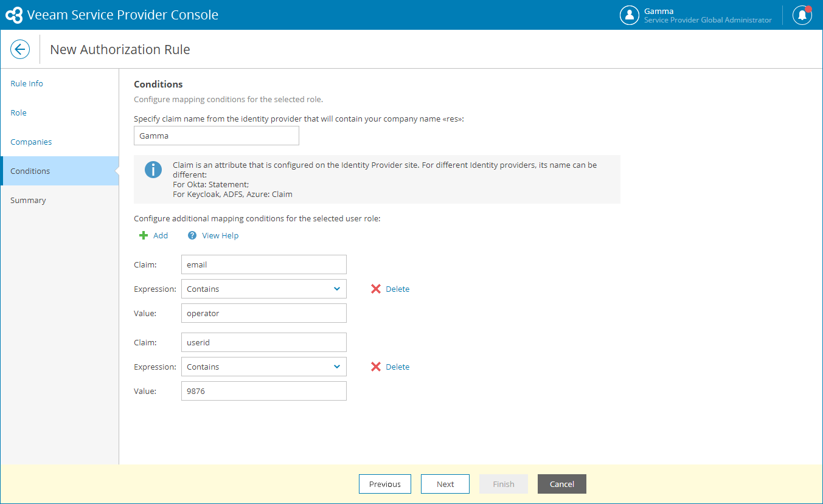Focus the Value field containing operator
The image size is (823, 504).
(263, 313)
